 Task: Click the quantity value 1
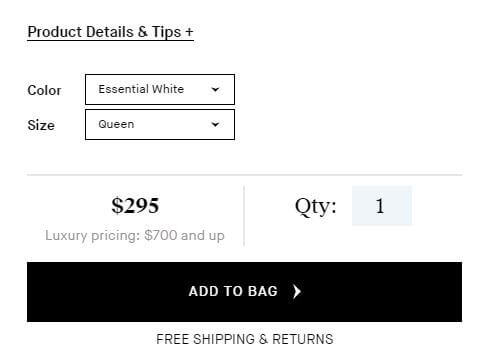(x=380, y=206)
